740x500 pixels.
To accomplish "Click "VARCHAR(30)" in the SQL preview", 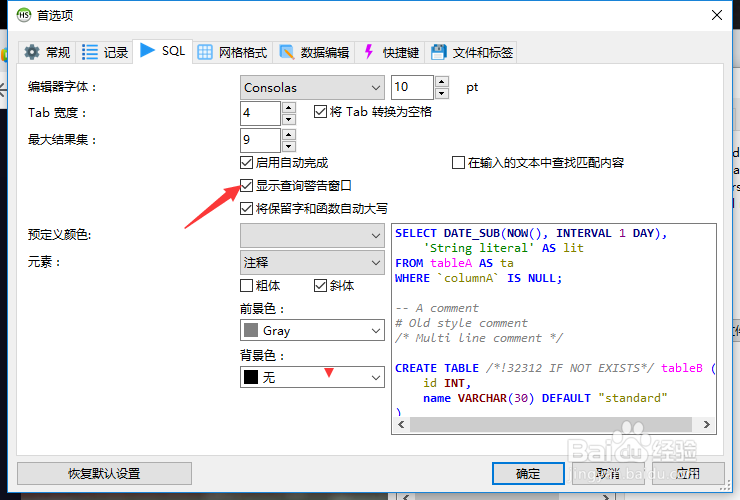I will [496, 398].
